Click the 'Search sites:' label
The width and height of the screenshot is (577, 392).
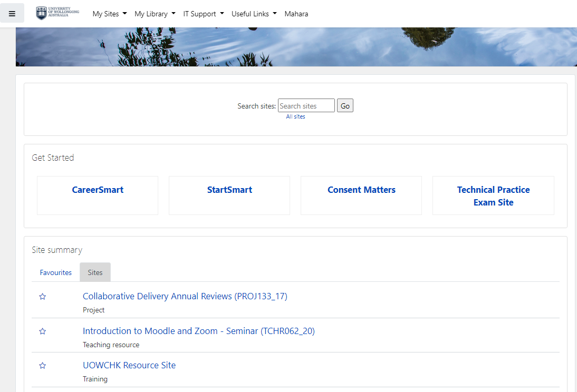pyautogui.click(x=256, y=106)
